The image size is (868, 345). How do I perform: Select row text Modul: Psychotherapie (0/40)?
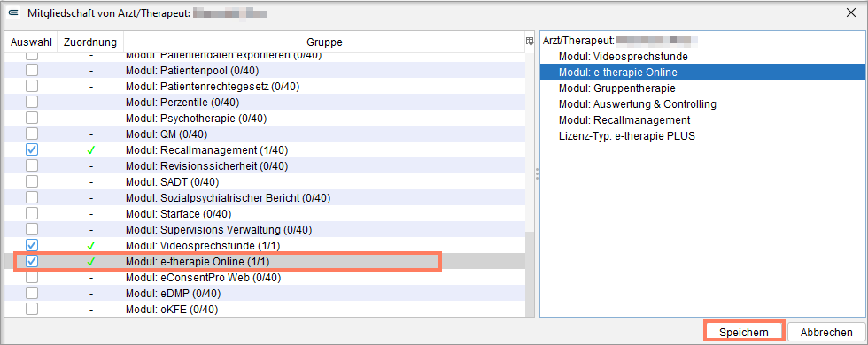coord(196,118)
